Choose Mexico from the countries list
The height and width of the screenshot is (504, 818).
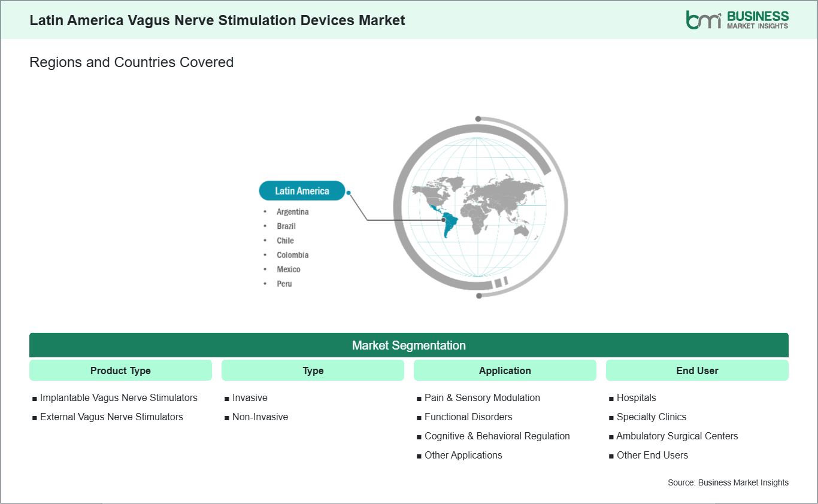[289, 269]
